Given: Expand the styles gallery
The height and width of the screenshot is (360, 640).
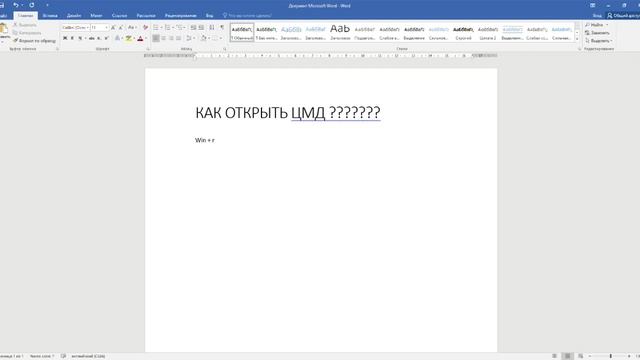Looking at the screenshot, I should [577, 39].
